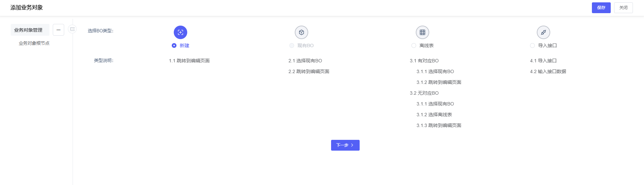This screenshot has height=185, width=644.
Task: Select the 新建 radio button
Action: point(174,45)
